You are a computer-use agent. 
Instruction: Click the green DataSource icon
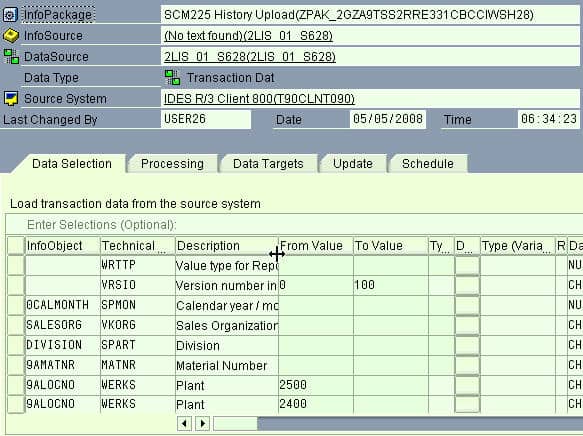pos(11,56)
